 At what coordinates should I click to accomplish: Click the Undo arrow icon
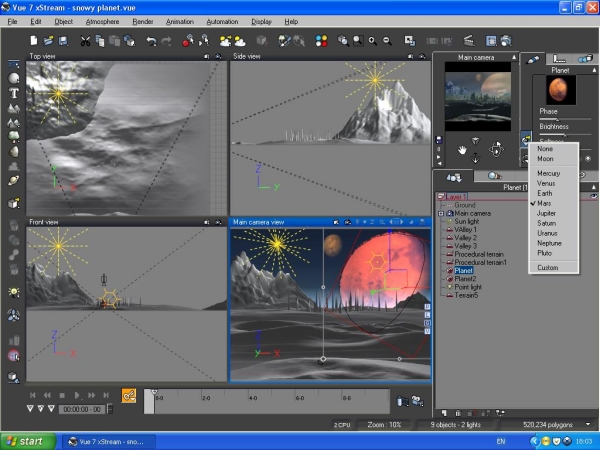coord(152,41)
